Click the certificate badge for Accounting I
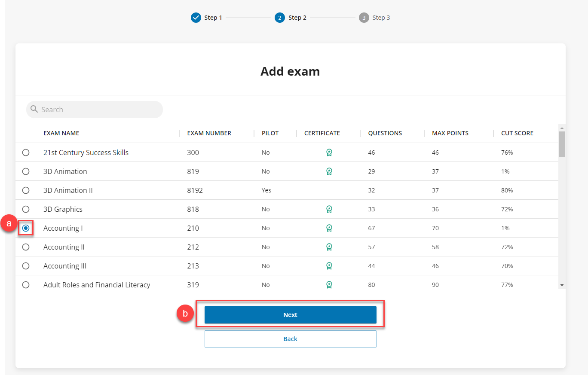588x375 pixels. click(x=329, y=228)
